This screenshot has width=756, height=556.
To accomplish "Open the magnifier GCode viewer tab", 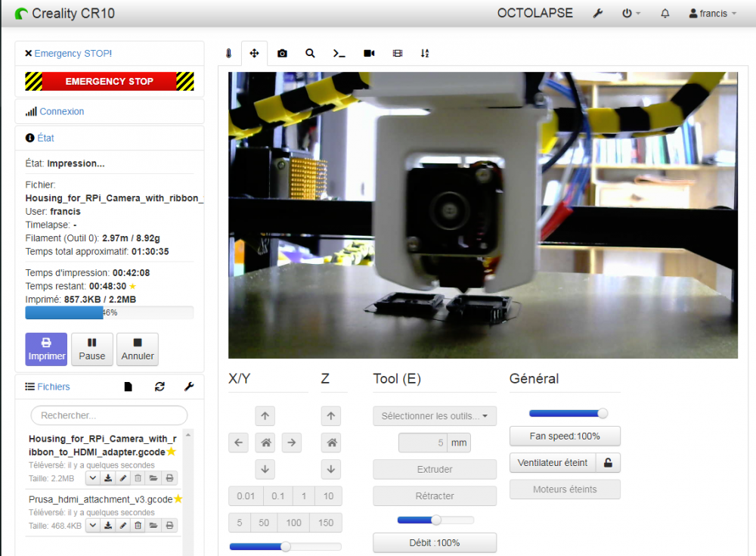I will [310, 53].
